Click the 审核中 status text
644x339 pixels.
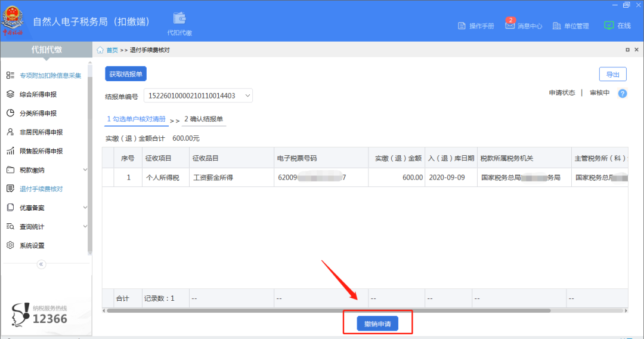pos(600,93)
